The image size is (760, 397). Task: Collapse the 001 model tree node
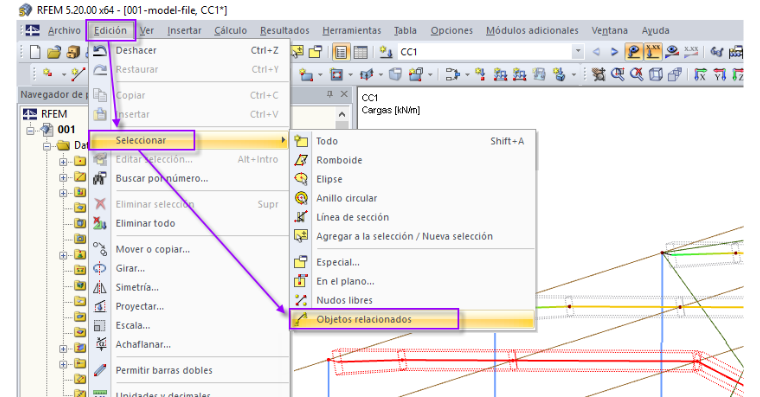click(31, 130)
